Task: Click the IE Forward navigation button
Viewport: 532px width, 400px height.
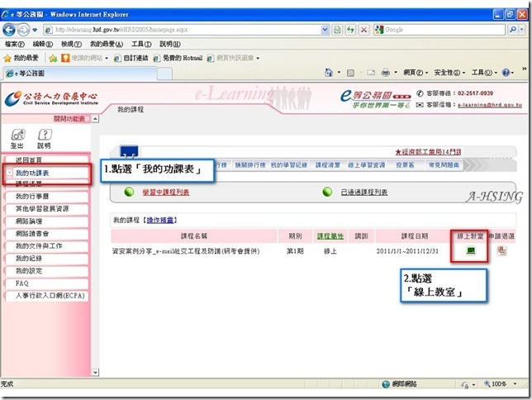Action: coord(23,30)
